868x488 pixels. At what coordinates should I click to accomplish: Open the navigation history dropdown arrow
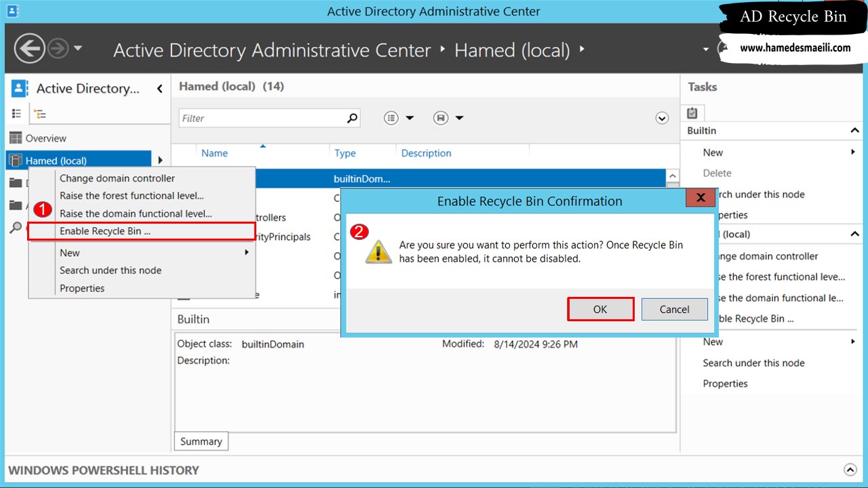tap(78, 48)
